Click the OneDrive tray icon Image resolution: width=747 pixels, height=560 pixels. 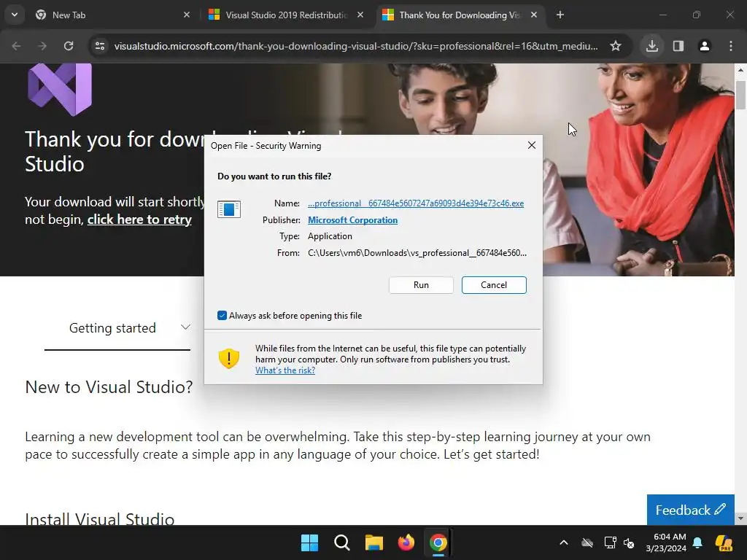(587, 542)
